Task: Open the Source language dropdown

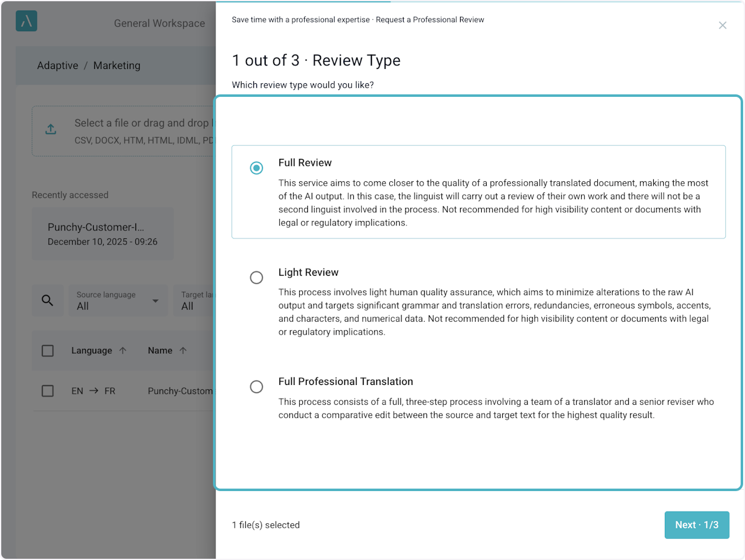Action: coord(118,301)
